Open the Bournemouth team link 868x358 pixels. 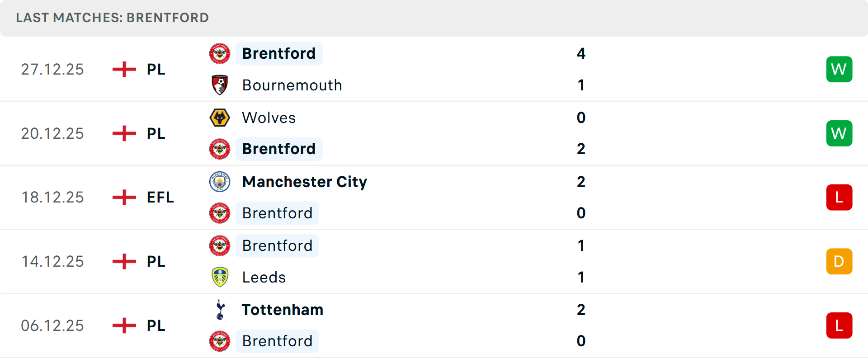coord(292,85)
